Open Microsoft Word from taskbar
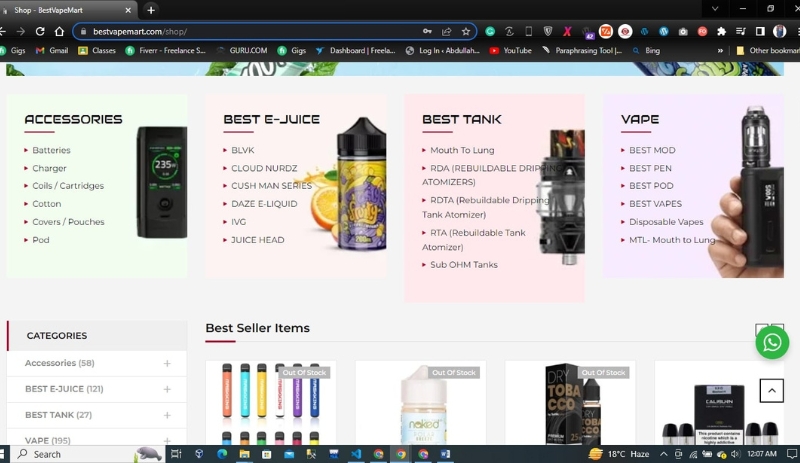The width and height of the screenshot is (800, 463). (445, 454)
